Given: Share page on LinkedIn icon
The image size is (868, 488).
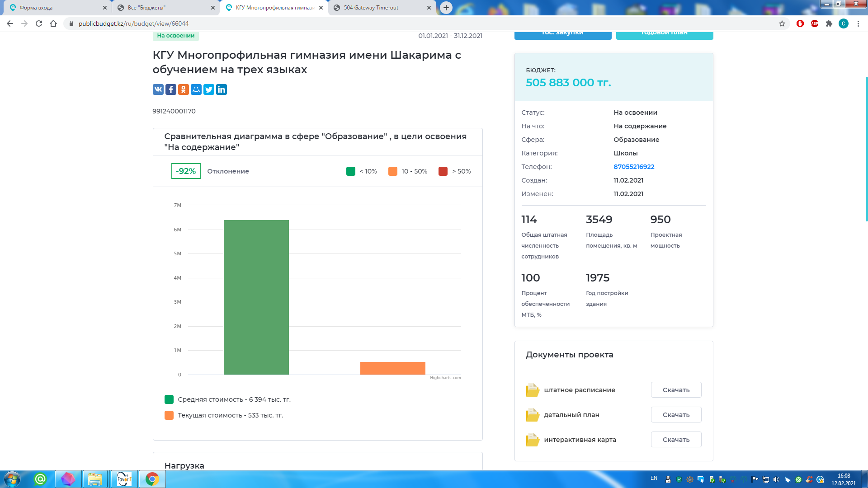Looking at the screenshot, I should [x=221, y=89].
